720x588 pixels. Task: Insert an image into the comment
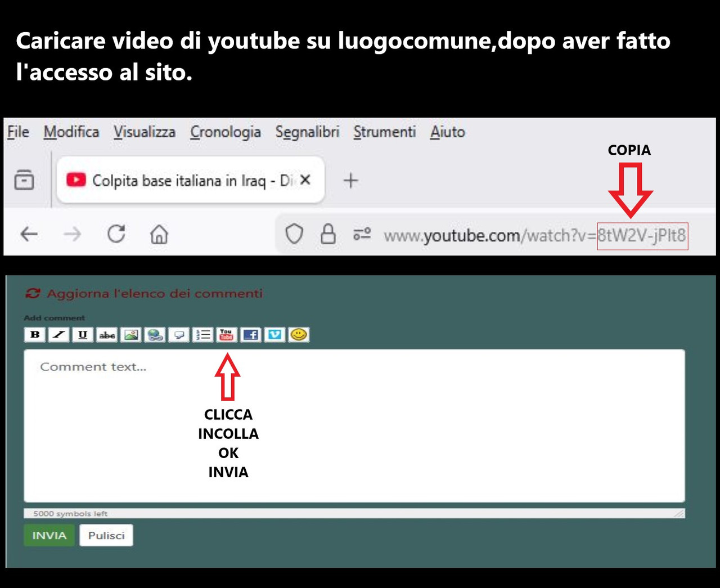click(x=131, y=335)
